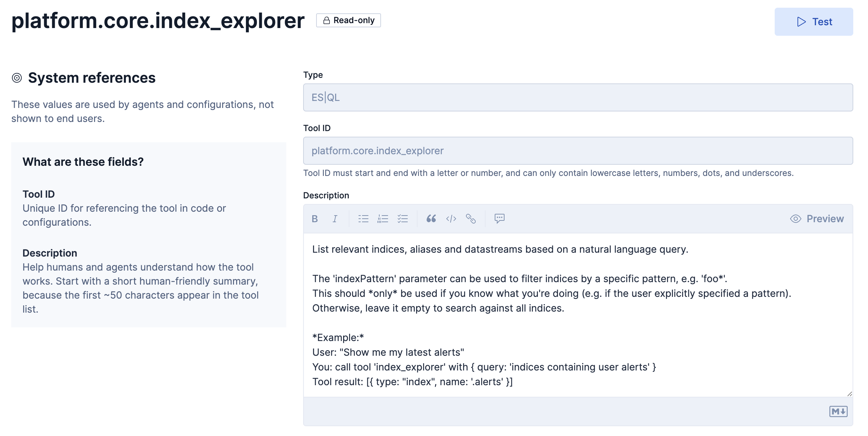Click the Tool ID input field
868x436 pixels.
pyautogui.click(x=578, y=151)
